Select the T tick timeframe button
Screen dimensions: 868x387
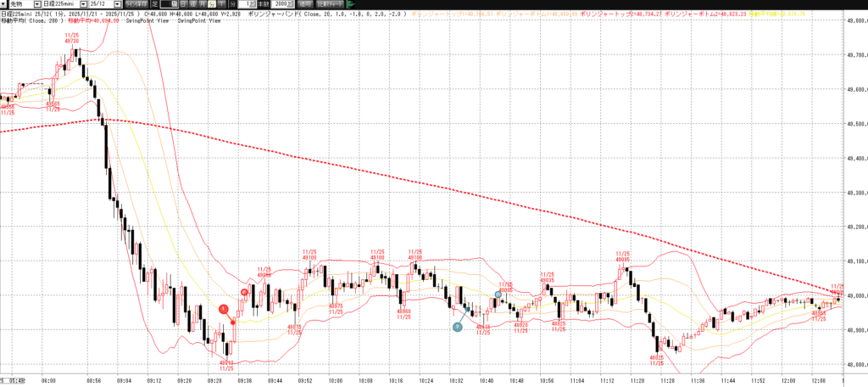(211, 4)
